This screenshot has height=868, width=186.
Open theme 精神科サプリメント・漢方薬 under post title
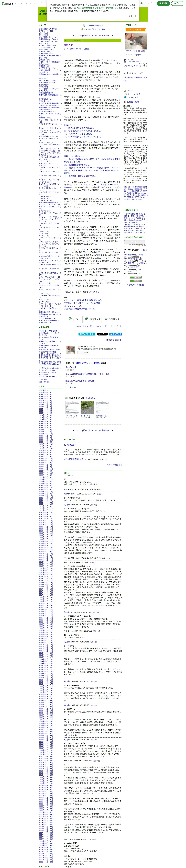coord(79,49)
